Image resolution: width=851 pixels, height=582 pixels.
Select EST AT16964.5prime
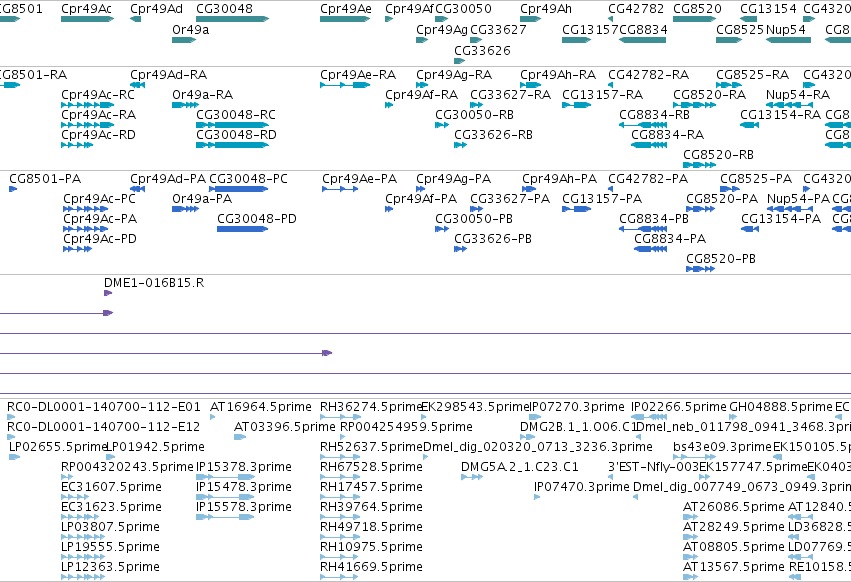click(x=261, y=407)
